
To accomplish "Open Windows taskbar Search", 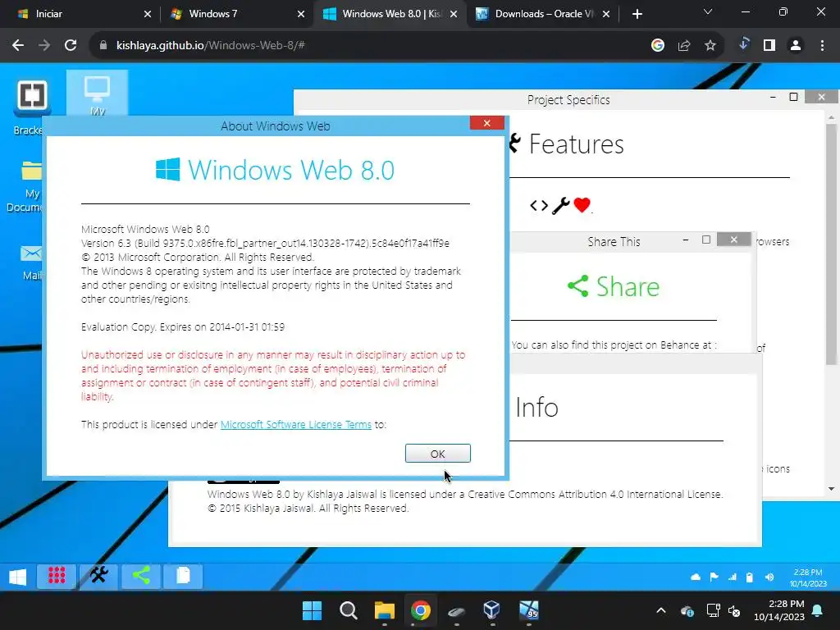I will [x=348, y=610].
